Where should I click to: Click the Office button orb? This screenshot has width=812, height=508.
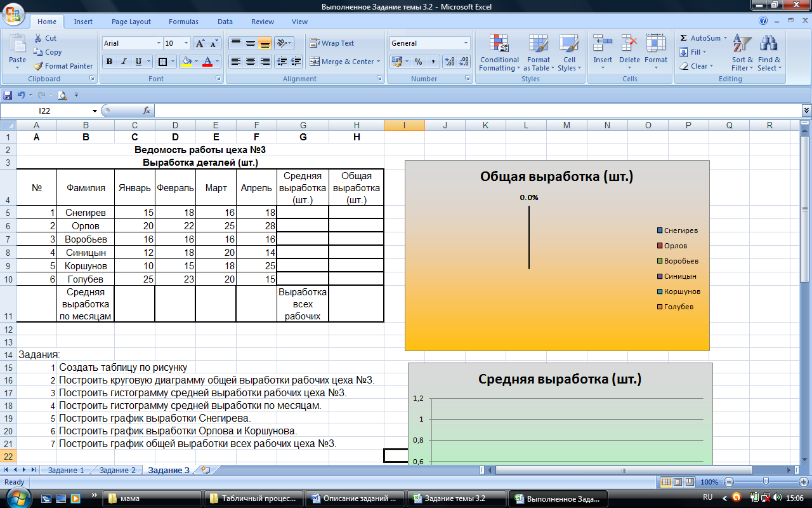12,14
